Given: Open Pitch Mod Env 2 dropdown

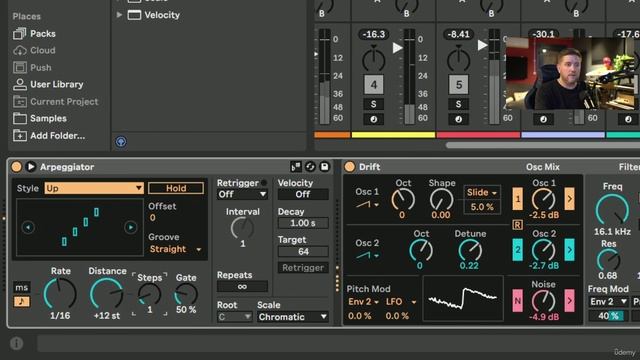Looking at the screenshot, I should 363,302.
